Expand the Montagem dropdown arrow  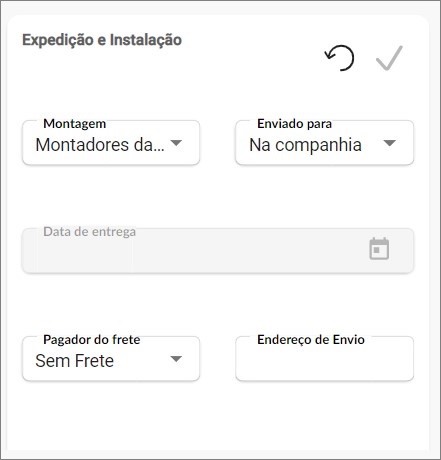pos(176,143)
